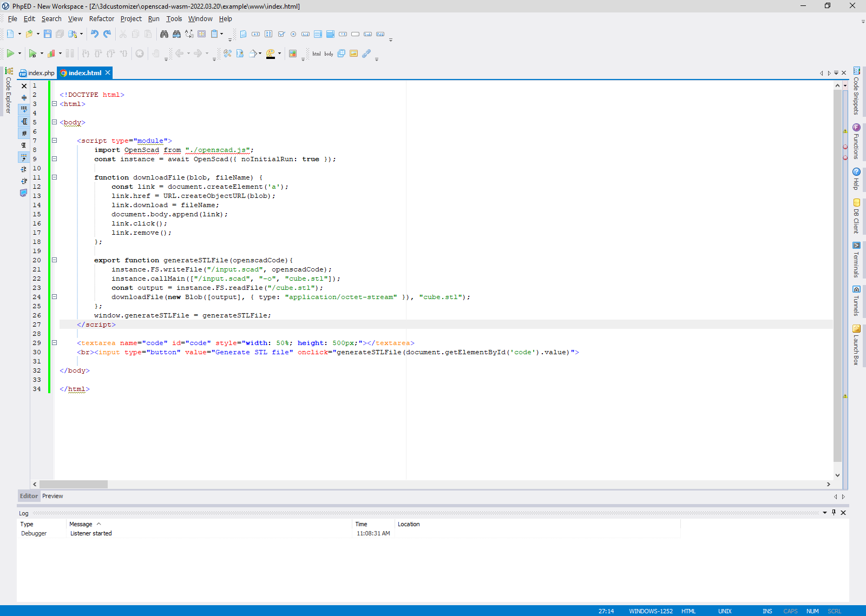Screen dimensions: 866x616
Task: Insert body tag via toolbar button
Action: [329, 54]
